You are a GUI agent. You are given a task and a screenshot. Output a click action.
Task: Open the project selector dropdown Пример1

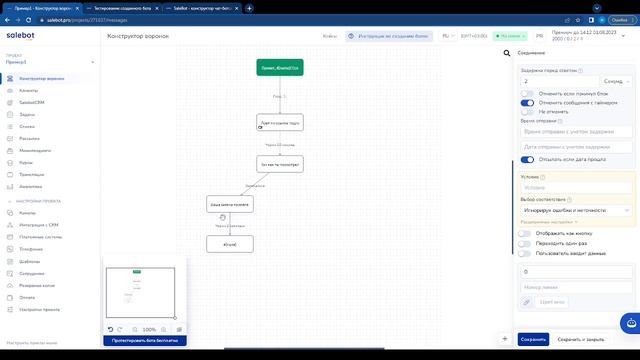tap(50, 62)
